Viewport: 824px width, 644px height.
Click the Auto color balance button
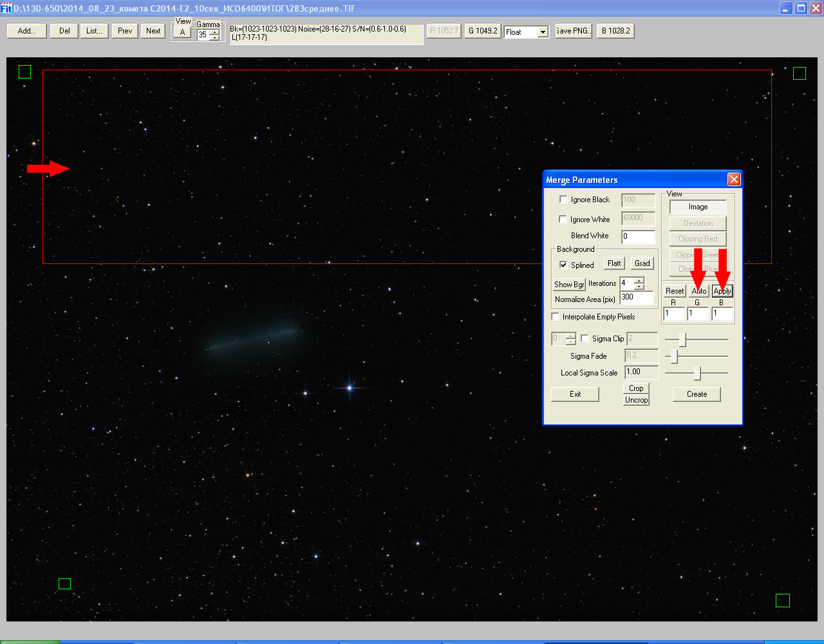698,291
